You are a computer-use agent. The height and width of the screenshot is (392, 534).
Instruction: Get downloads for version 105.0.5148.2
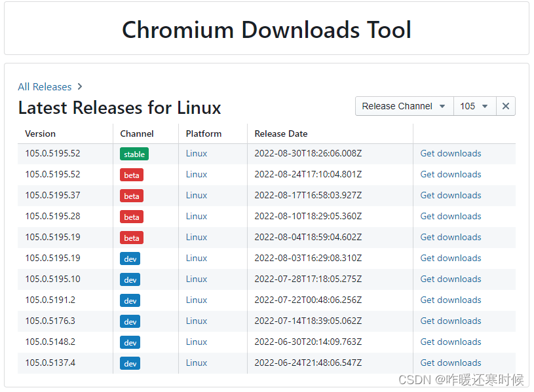451,342
